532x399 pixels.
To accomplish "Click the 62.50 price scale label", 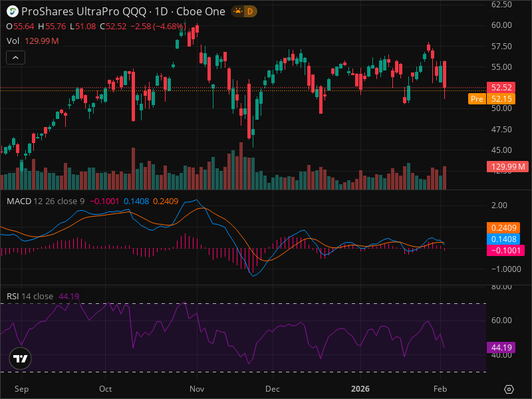I will [x=501, y=5].
